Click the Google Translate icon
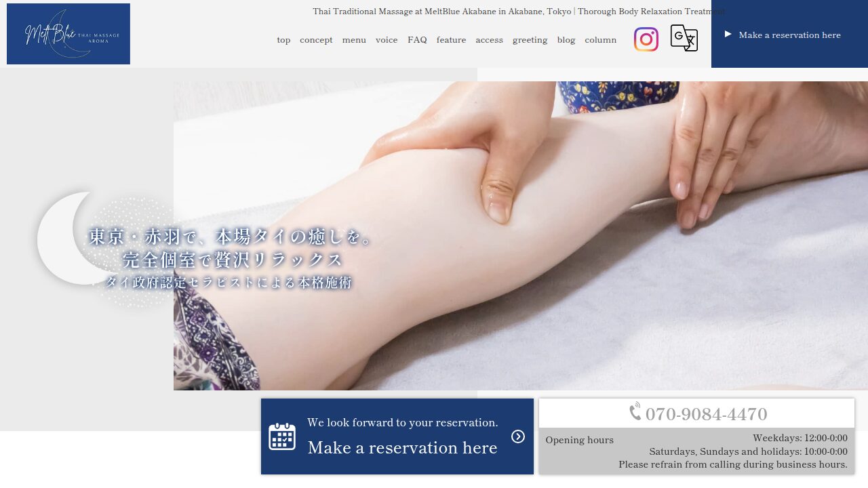The width and height of the screenshot is (868, 488). pos(684,38)
